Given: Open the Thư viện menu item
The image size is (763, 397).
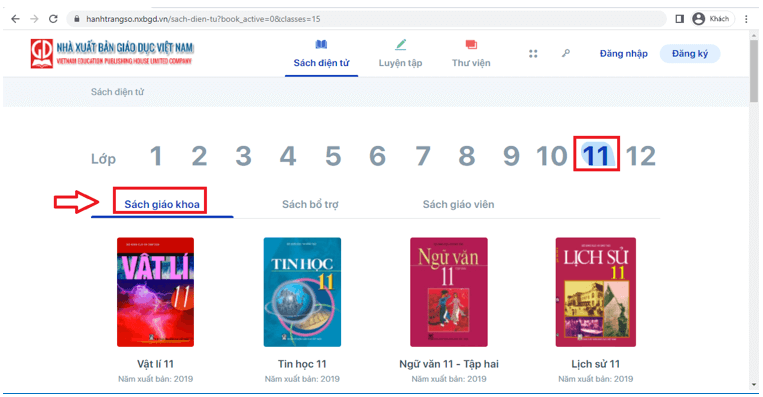Looking at the screenshot, I should pos(471,63).
